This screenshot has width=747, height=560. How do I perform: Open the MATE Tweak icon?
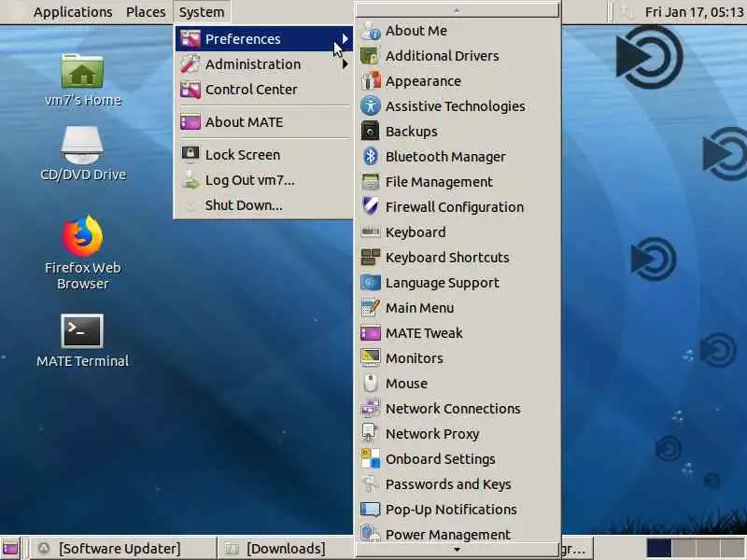370,333
